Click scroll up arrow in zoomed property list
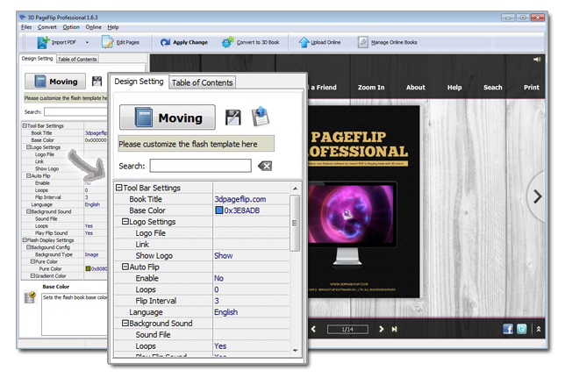The height and width of the screenshot is (392, 565). pos(295,189)
